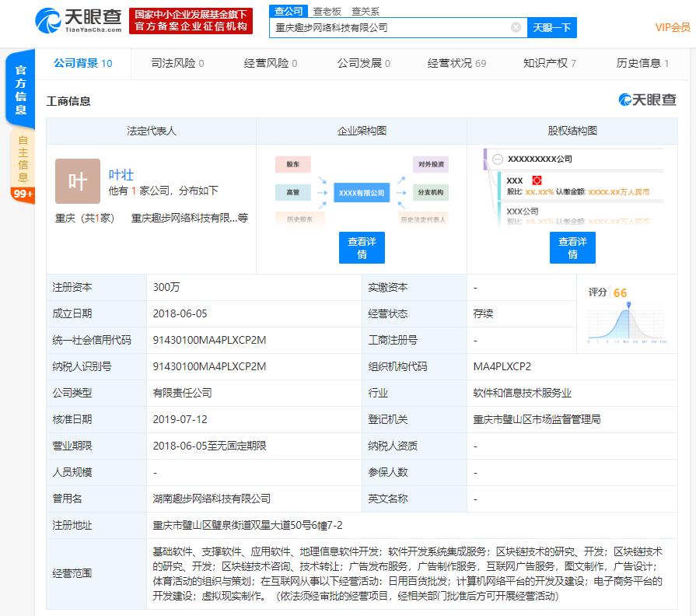The height and width of the screenshot is (616, 696).
Task: Switch to the 经营风险 tab
Action: coord(271,64)
